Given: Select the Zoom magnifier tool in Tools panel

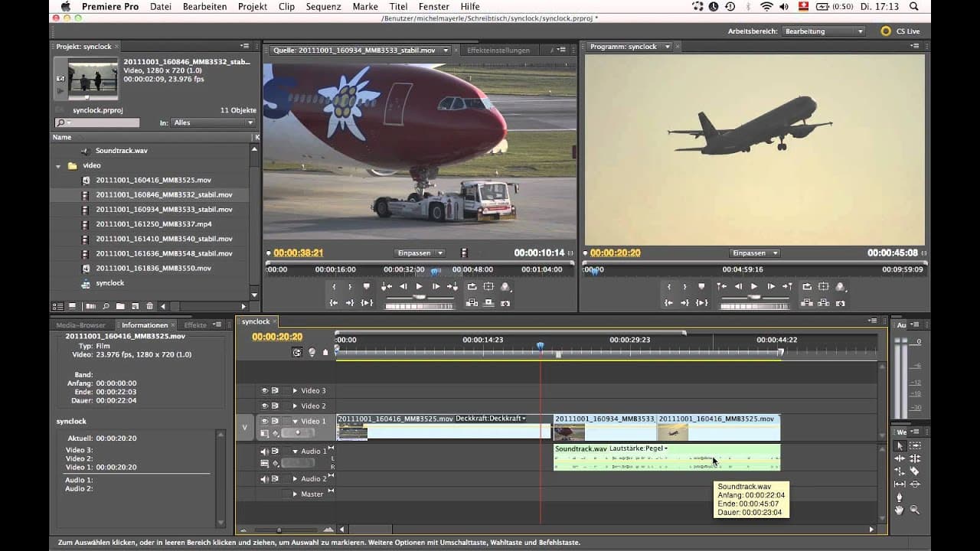Looking at the screenshot, I should coord(915,510).
